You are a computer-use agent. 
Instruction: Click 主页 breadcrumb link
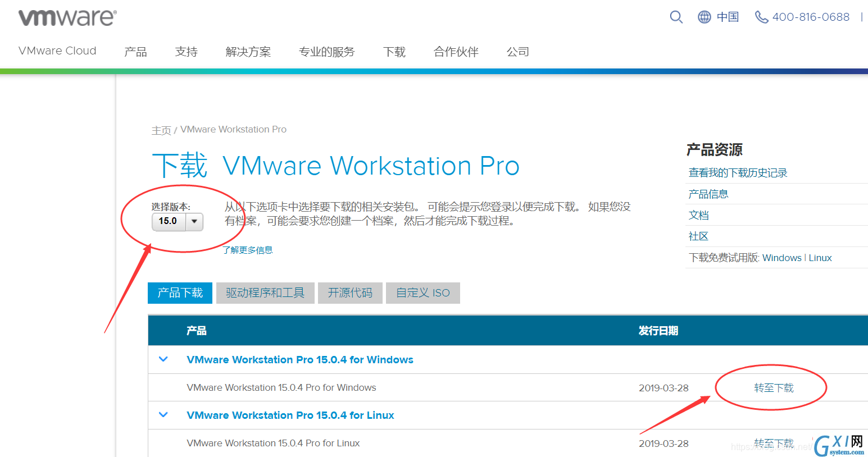(x=161, y=130)
